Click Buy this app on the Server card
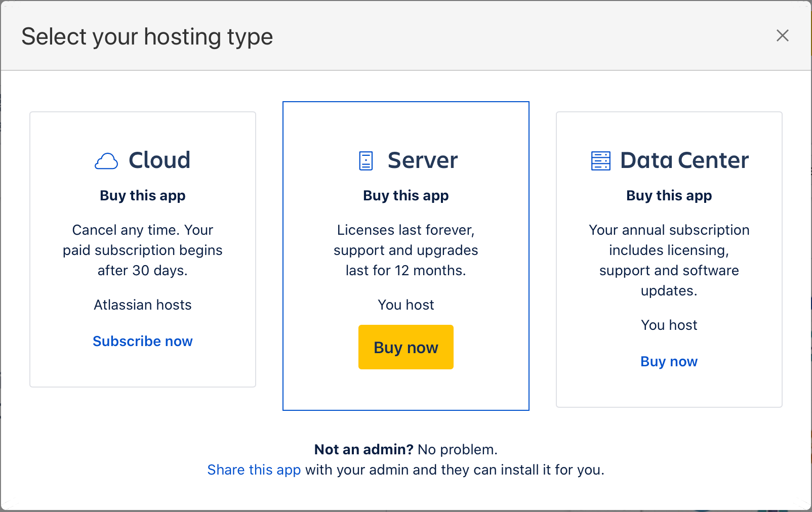 [x=405, y=195]
